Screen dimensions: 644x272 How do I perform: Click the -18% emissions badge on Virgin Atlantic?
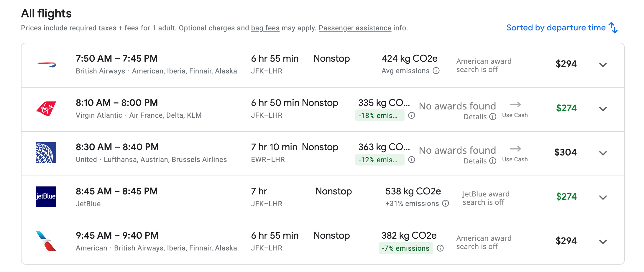[380, 115]
